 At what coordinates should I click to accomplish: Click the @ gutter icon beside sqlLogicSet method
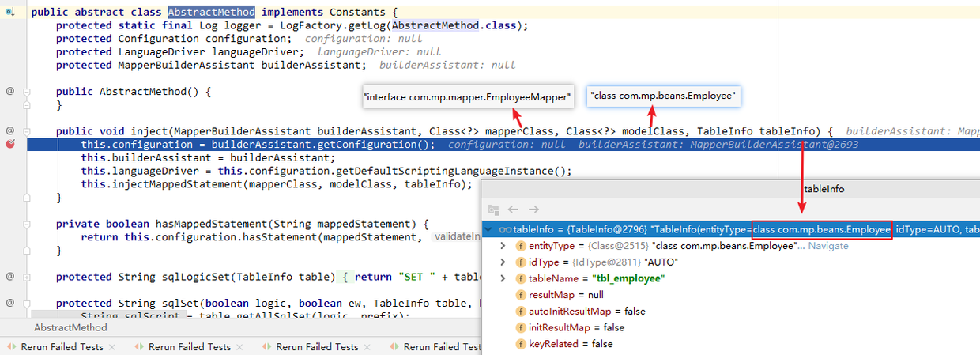10,276
